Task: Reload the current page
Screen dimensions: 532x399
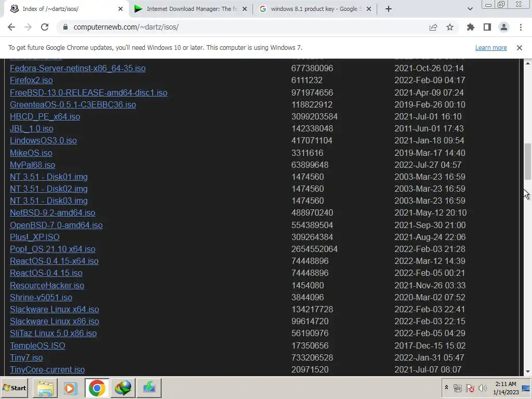Action: pyautogui.click(x=45, y=27)
